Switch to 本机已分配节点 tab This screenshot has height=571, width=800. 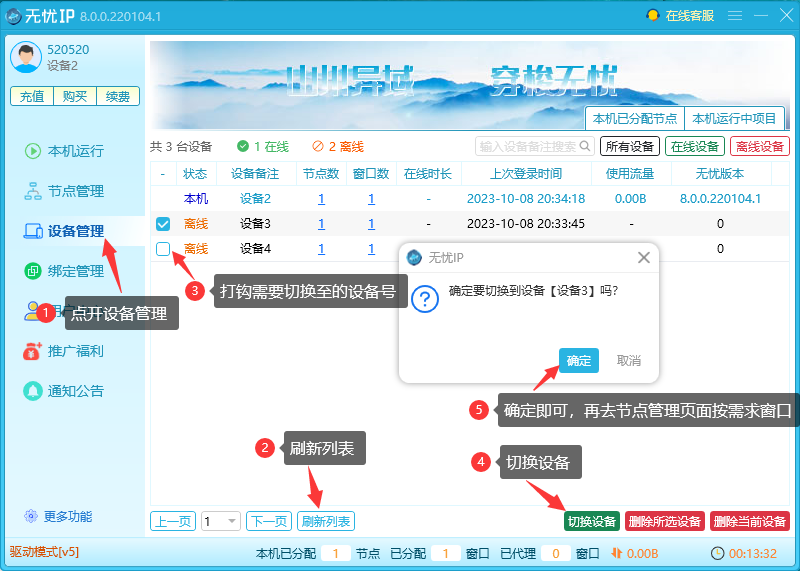point(634,118)
